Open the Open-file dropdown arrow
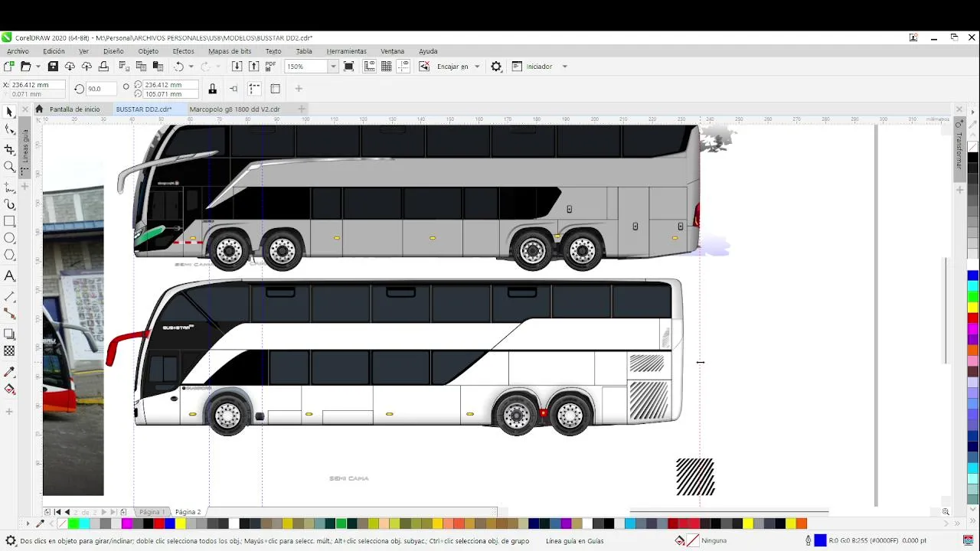980x551 pixels. [x=37, y=67]
